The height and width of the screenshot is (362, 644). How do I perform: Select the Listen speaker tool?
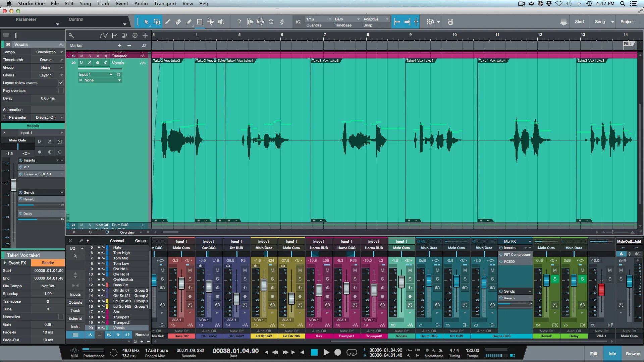(x=221, y=22)
